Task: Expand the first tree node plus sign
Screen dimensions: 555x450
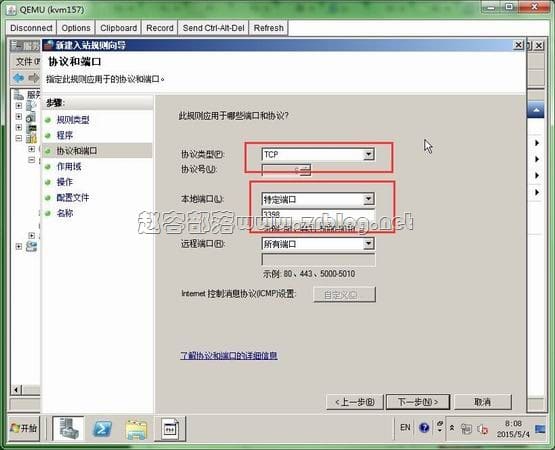Action: (19, 106)
